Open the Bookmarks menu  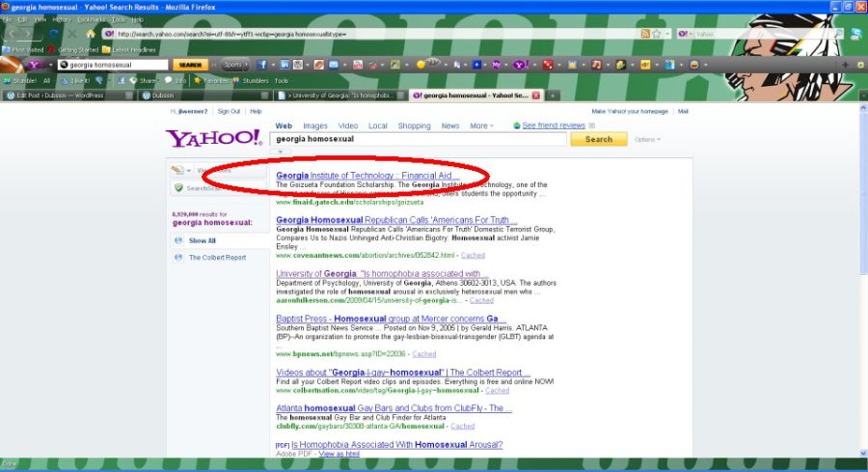pyautogui.click(x=92, y=19)
